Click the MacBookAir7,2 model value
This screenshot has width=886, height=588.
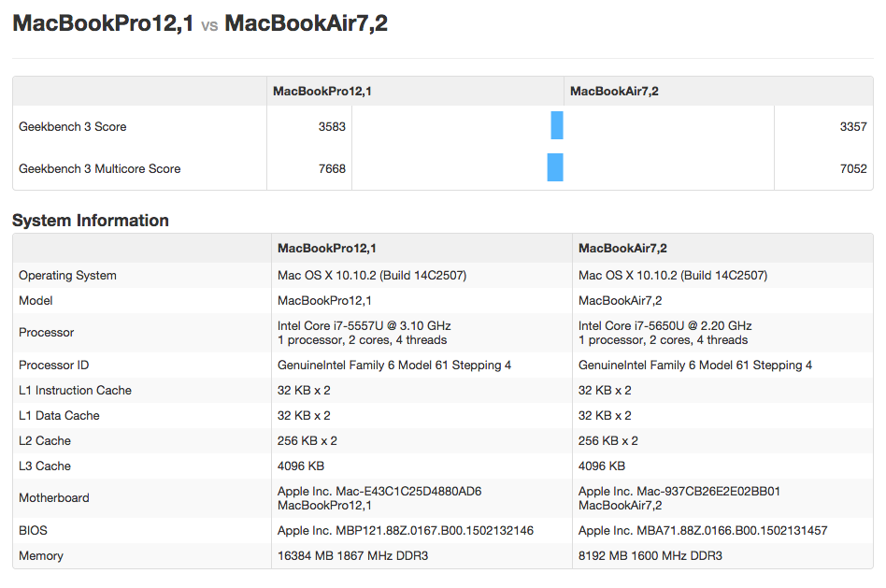620,301
